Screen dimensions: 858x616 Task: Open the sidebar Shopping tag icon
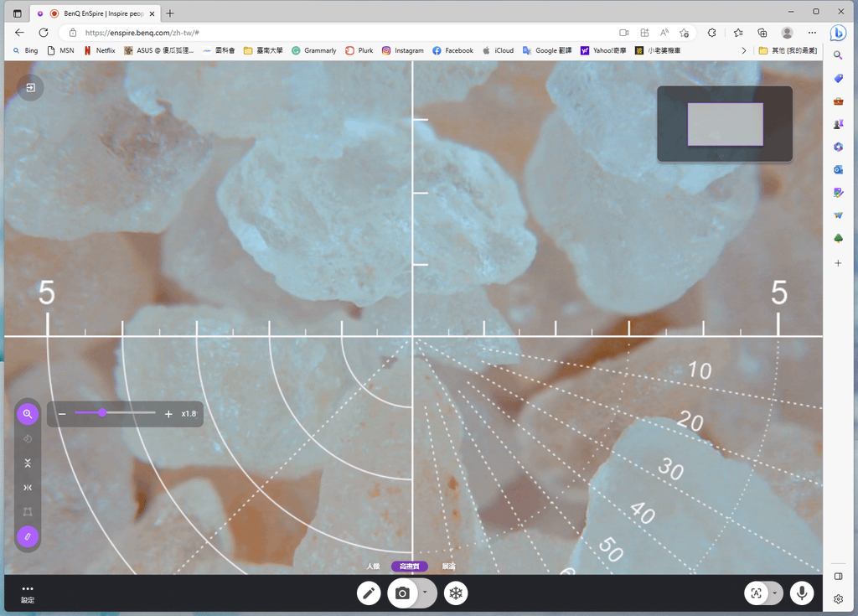pos(838,78)
